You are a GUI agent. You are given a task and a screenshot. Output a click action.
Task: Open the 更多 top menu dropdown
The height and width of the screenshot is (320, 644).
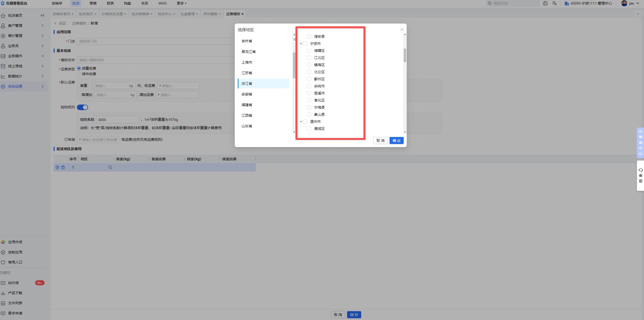(181, 3)
